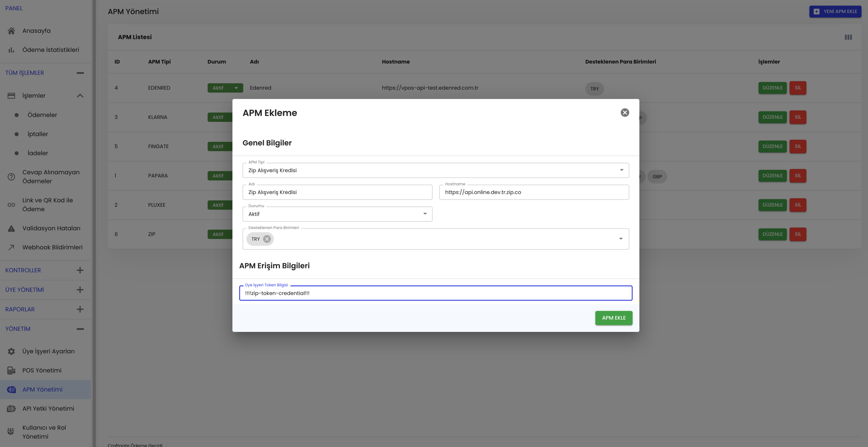Image resolution: width=868 pixels, height=447 pixels.
Task: Open Ödemeler menu item
Action: 42,115
